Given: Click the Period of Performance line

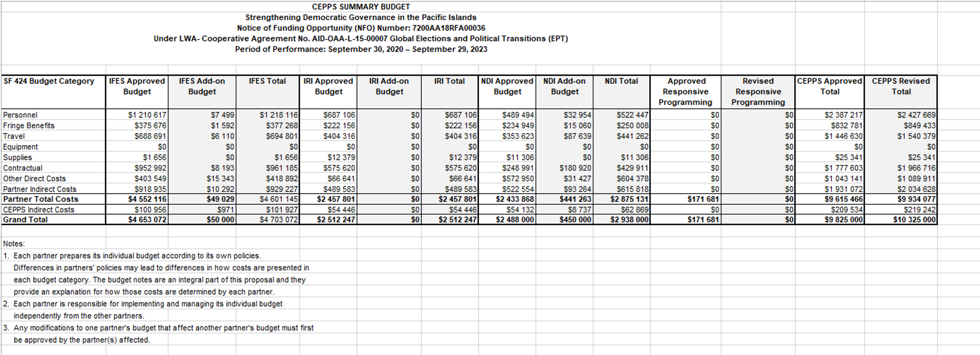Looking at the screenshot, I should [x=361, y=49].
